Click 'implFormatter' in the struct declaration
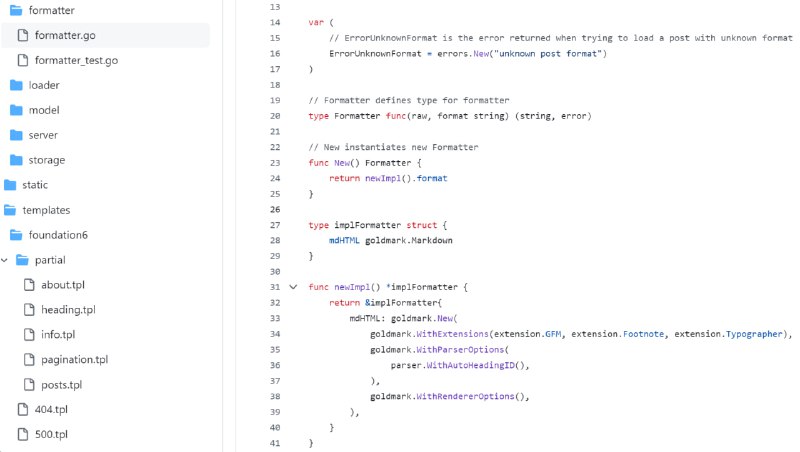This screenshot has height=452, width=800. pos(367,225)
